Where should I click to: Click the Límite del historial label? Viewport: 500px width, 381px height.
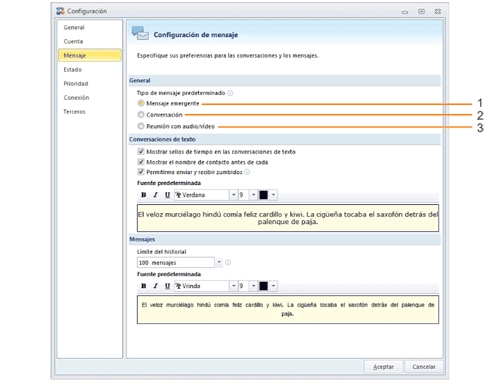[x=161, y=252]
